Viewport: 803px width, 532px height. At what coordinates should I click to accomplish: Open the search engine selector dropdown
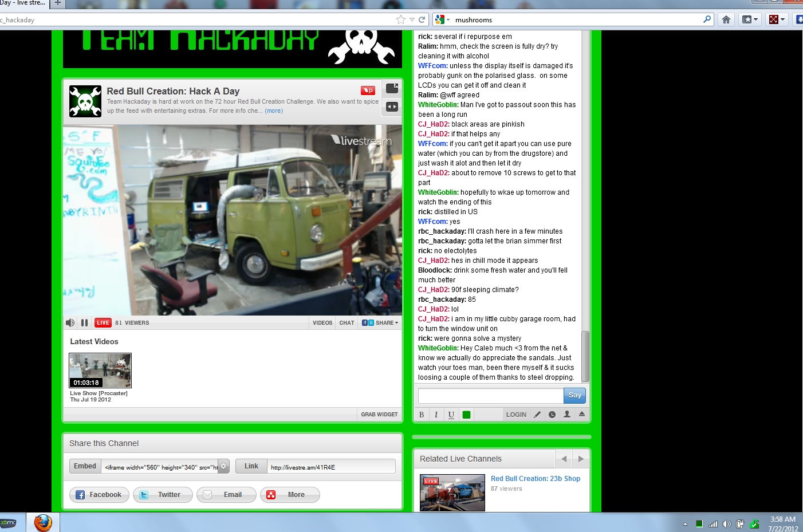click(442, 19)
